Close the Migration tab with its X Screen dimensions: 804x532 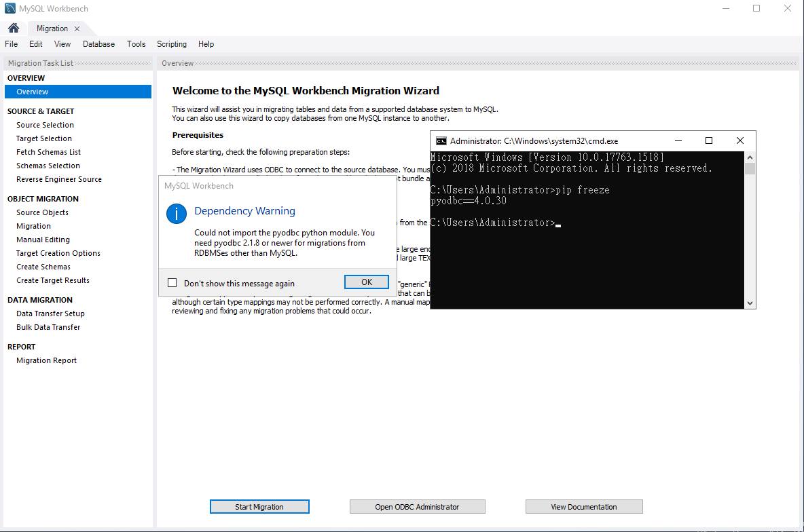click(77, 28)
